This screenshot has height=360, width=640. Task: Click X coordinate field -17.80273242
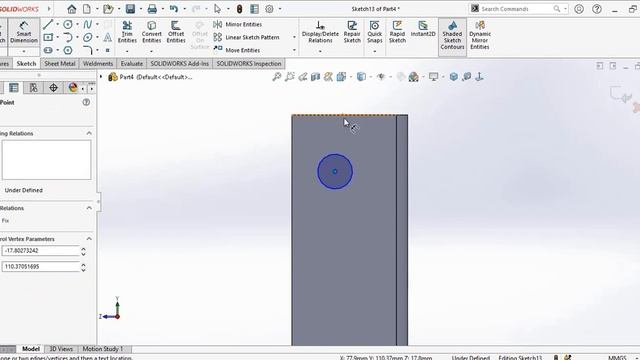[40, 251]
